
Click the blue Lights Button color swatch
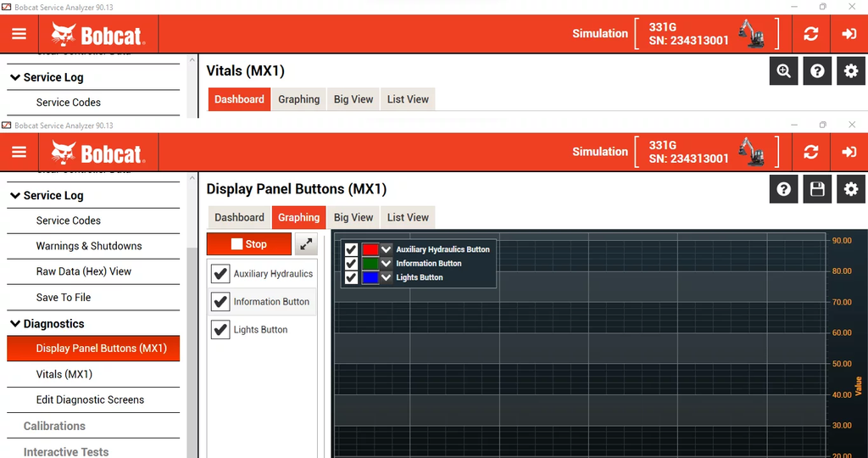click(x=370, y=277)
